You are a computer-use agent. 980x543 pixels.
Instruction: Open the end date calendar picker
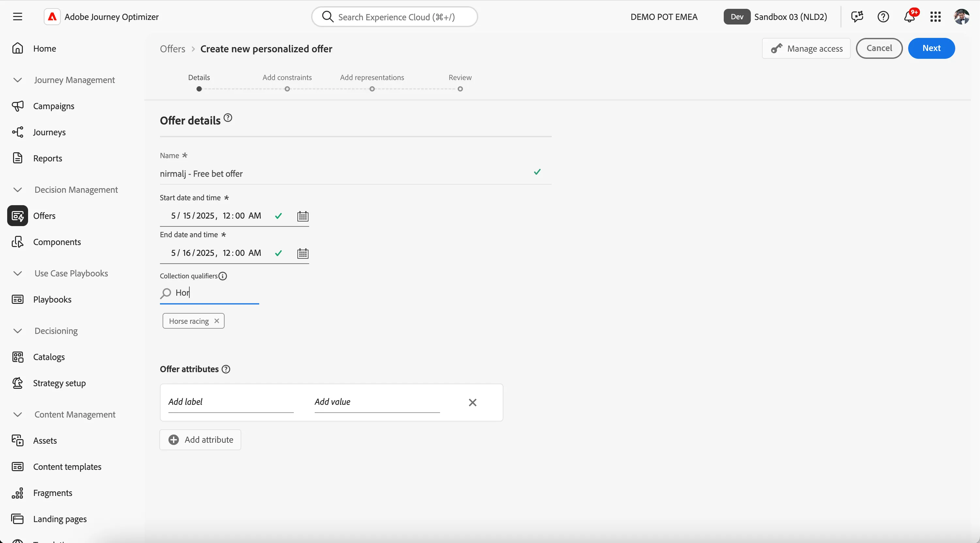pos(303,253)
